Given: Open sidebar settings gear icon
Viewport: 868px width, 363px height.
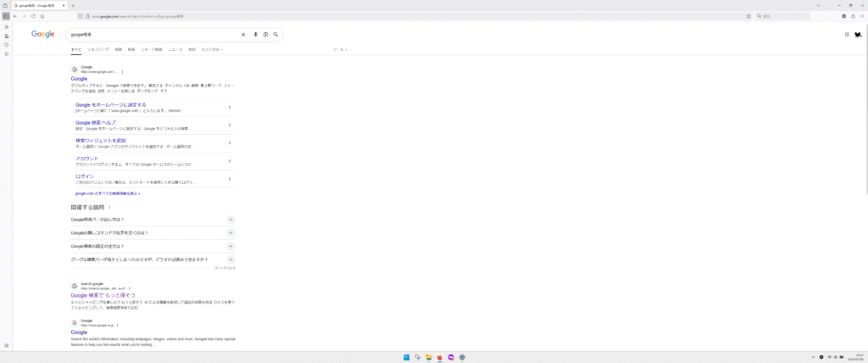Looking at the screenshot, I should coord(6,345).
